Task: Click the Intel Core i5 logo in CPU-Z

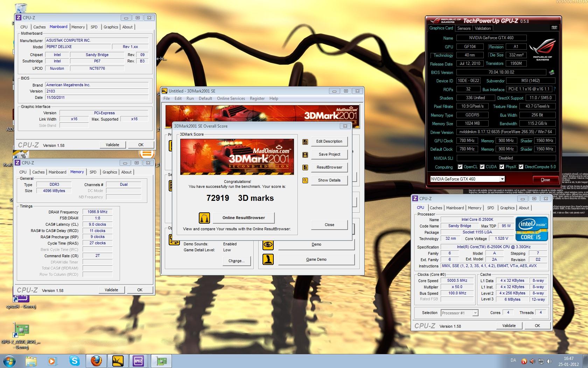Action: click(531, 229)
